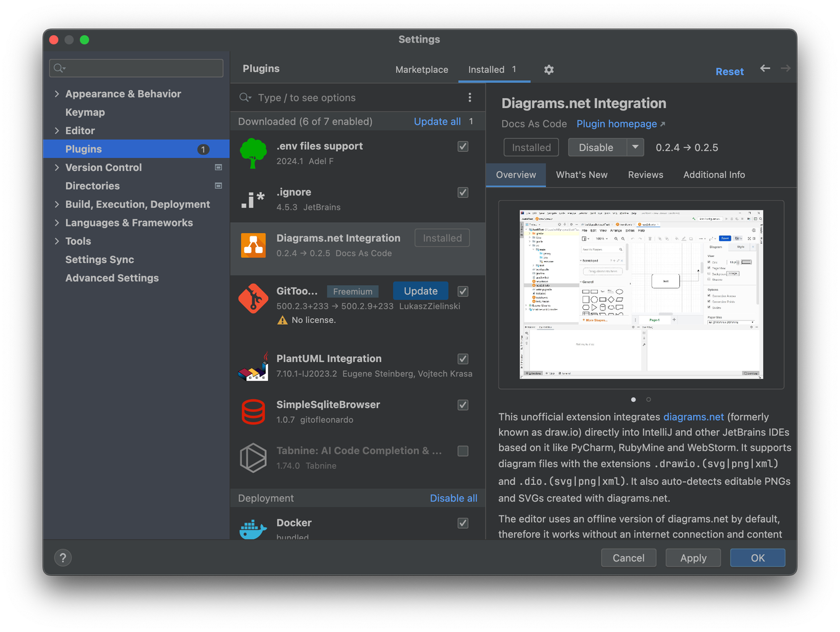Image resolution: width=840 pixels, height=632 pixels.
Task: Click the Diagrams.net screenshot preview
Action: coord(641,294)
